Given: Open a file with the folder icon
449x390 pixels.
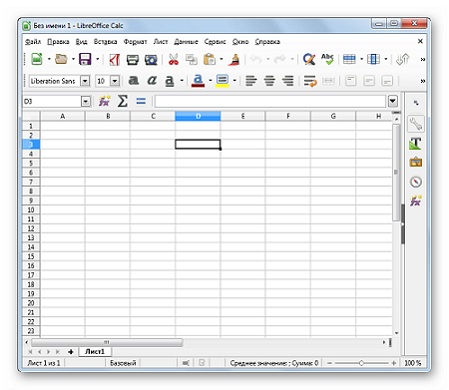Looking at the screenshot, I should point(61,59).
